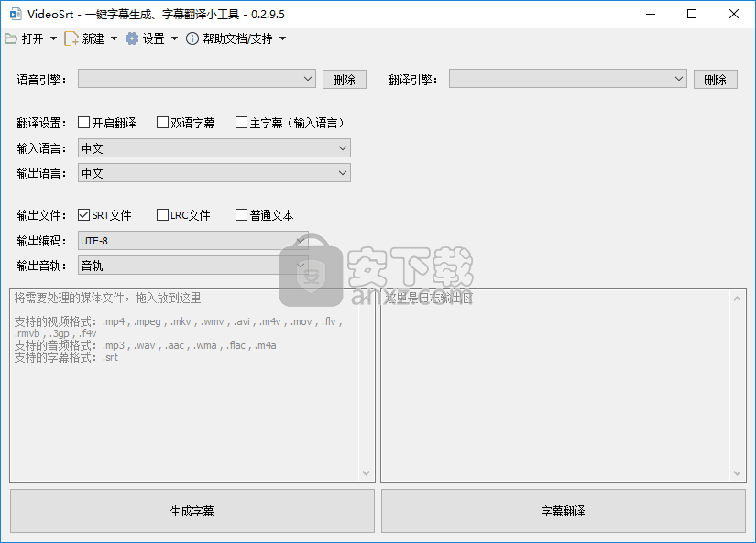Viewport: 756px width, 543px height.
Task: Expand the arrow next to 打开
Action: point(53,38)
